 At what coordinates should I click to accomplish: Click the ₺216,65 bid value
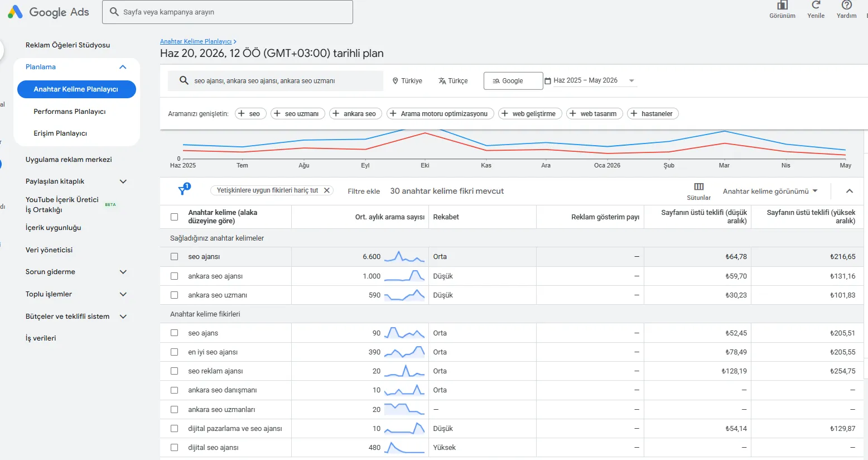[842, 257]
